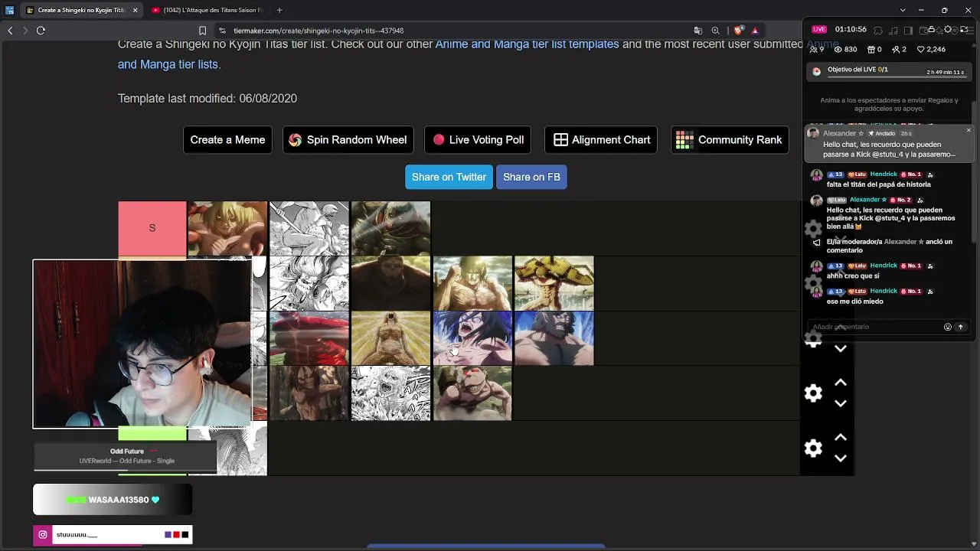Go back to the previous page

tap(10, 31)
